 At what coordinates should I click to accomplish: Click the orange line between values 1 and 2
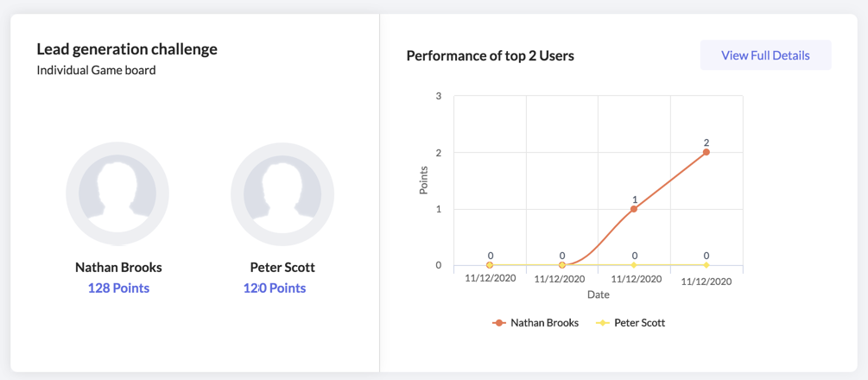(x=670, y=180)
